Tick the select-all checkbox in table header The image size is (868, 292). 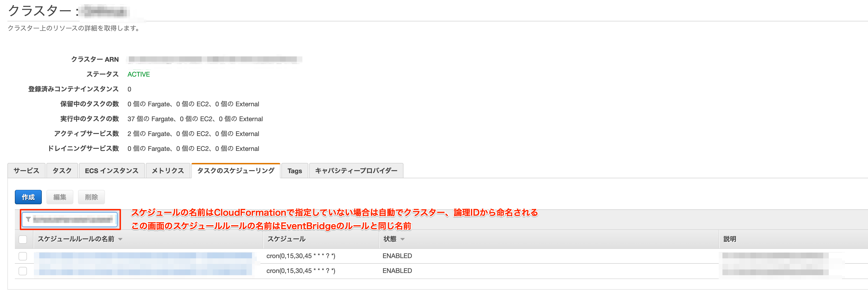coord(23,239)
